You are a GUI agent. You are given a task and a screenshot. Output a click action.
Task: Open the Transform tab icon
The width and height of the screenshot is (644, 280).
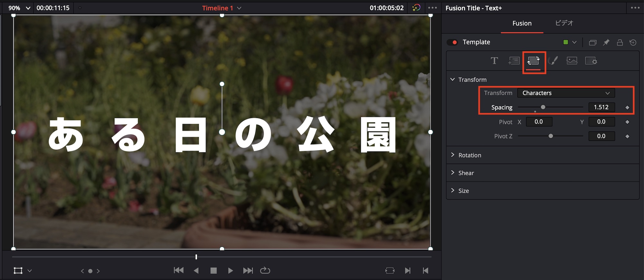534,61
